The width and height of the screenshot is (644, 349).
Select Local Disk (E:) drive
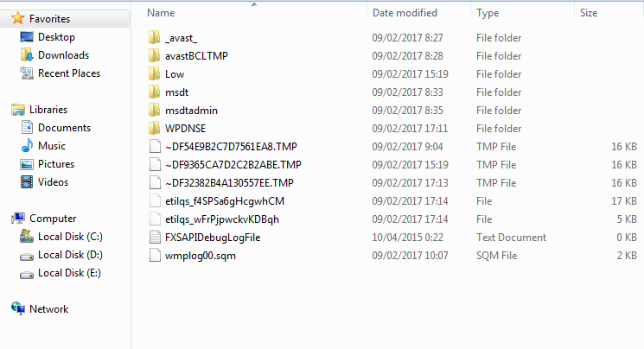point(69,273)
